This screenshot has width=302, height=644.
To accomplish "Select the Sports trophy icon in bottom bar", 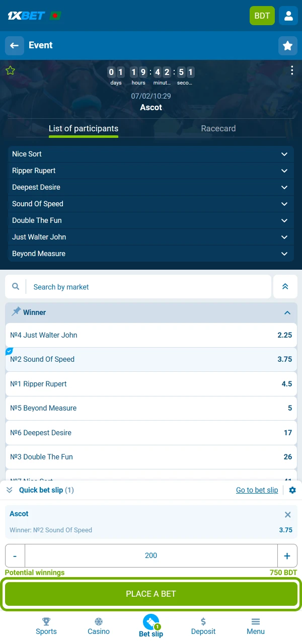I will (x=46, y=622).
